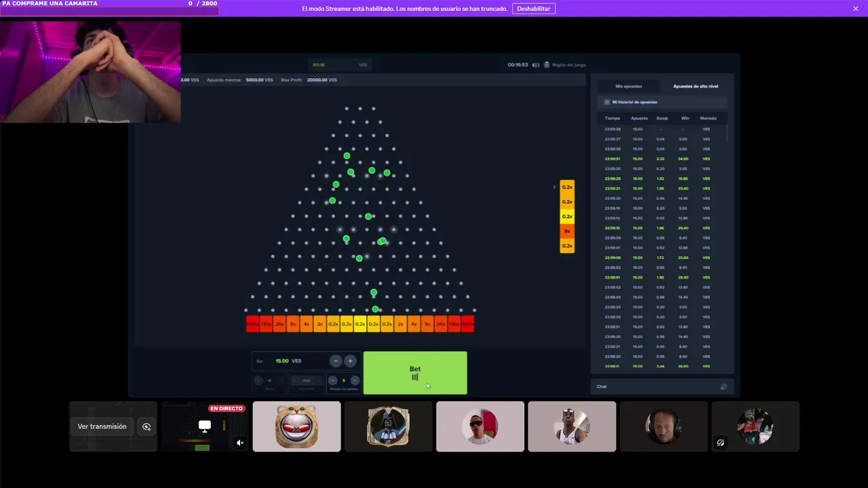The height and width of the screenshot is (488, 868).
Task: Select the cat with sunglasses participant tile
Action: (297, 426)
